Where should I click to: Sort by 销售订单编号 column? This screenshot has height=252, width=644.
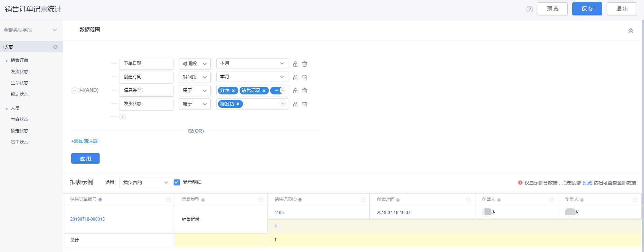[100, 200]
